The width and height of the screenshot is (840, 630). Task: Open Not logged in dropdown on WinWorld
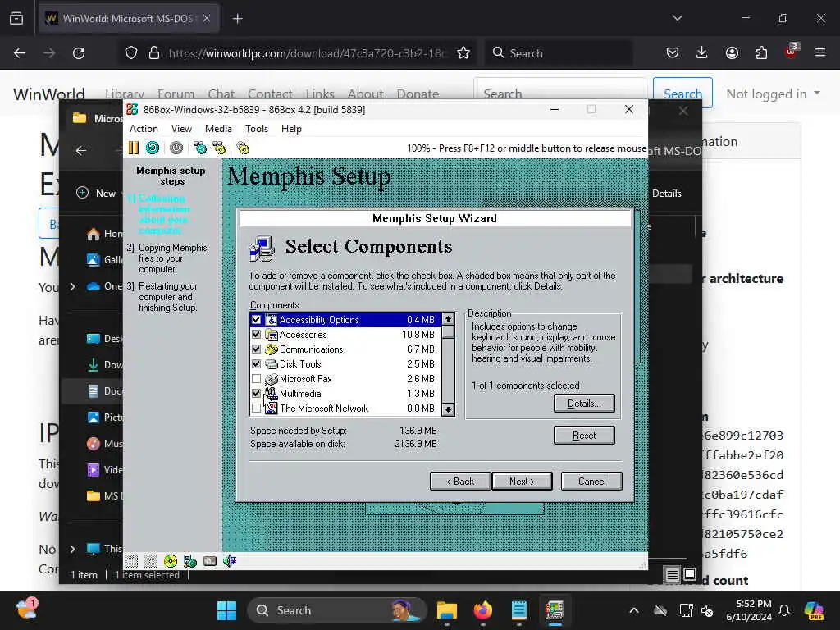coord(773,94)
